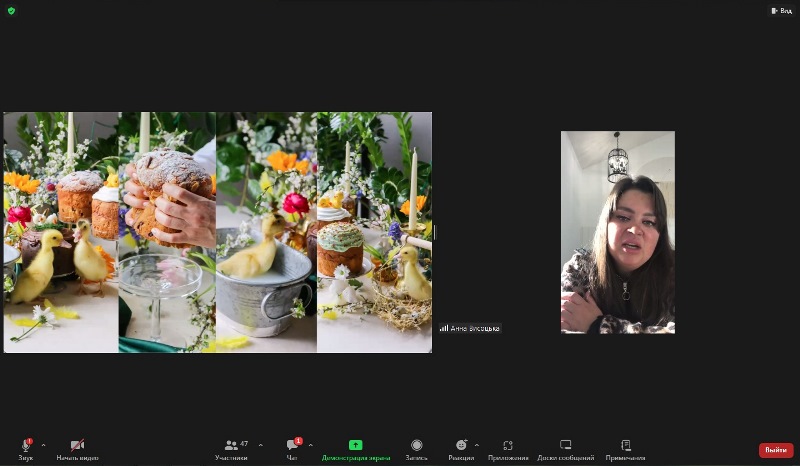Open the Участники participants panel
Screen dimensions: 800x466
click(x=231, y=450)
